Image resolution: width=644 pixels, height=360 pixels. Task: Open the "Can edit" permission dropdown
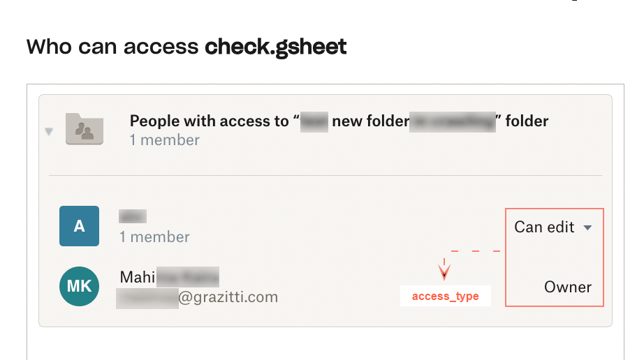point(552,227)
